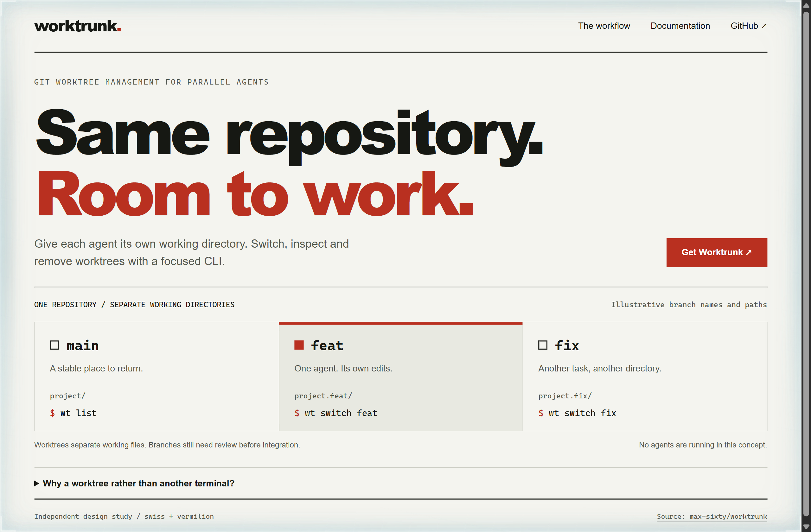Click 'No agents are running in this concept.'
Screen dimensions: 811x532
(x=703, y=445)
